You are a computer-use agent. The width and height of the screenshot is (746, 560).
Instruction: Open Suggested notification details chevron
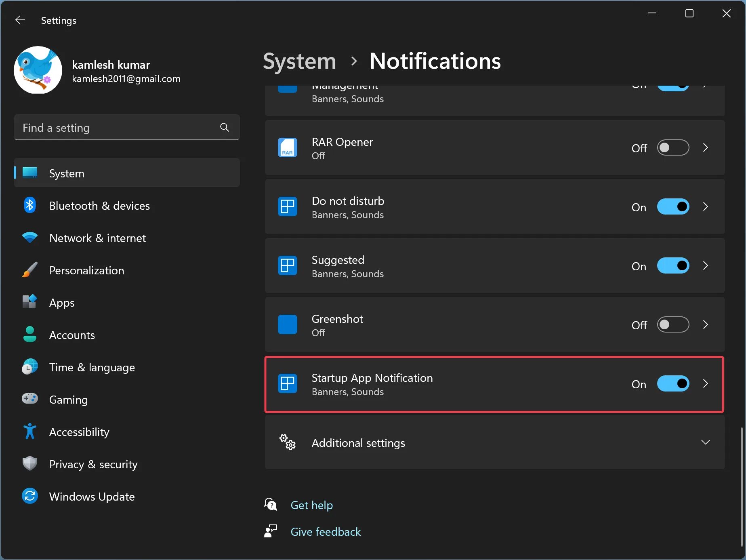click(x=705, y=266)
